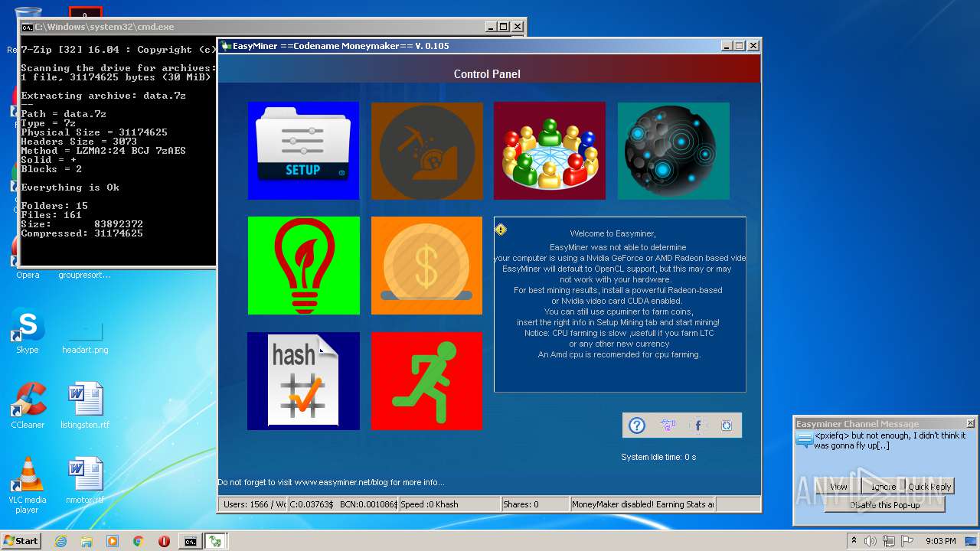The height and width of the screenshot is (551, 980).
Task: Select the CCleaner desktop shortcut
Action: pyautogui.click(x=28, y=406)
